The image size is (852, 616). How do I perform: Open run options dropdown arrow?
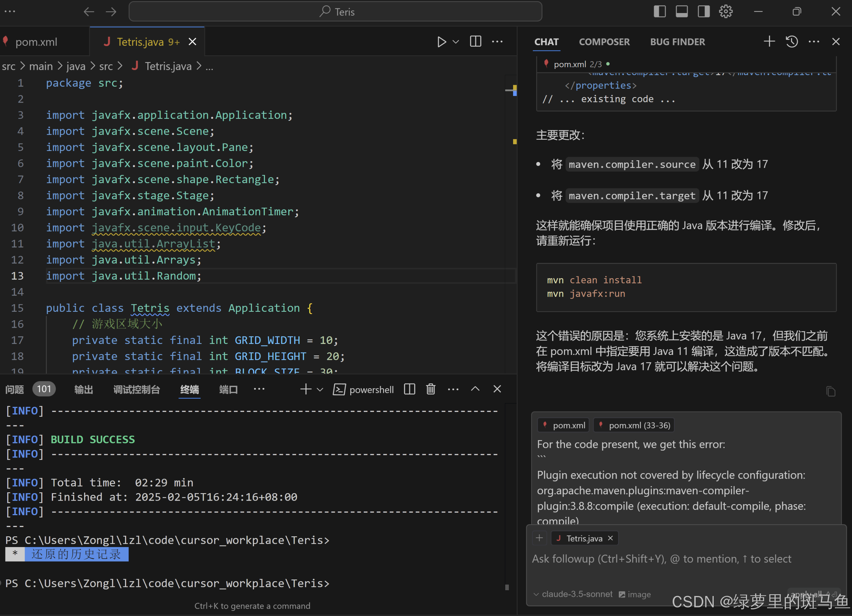pos(456,42)
